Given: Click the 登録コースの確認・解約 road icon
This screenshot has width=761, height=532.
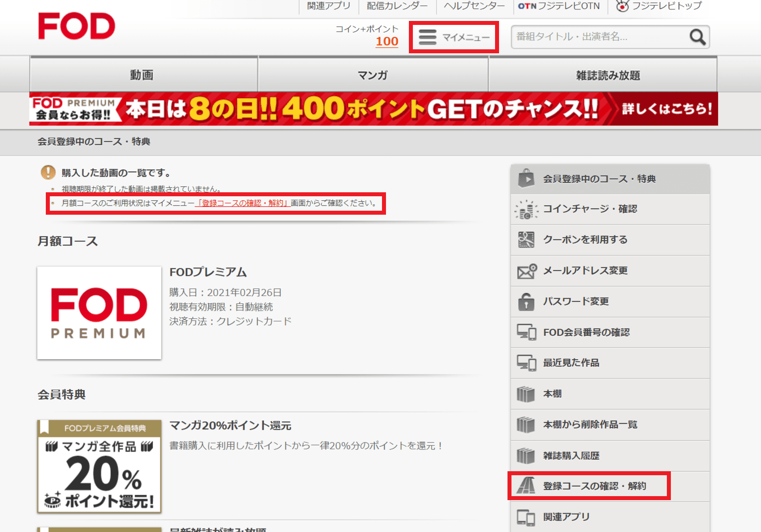Looking at the screenshot, I should point(526,486).
